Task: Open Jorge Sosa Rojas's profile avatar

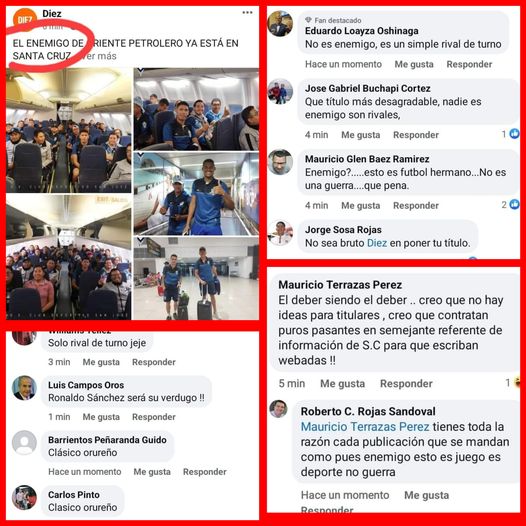Action: (280, 233)
